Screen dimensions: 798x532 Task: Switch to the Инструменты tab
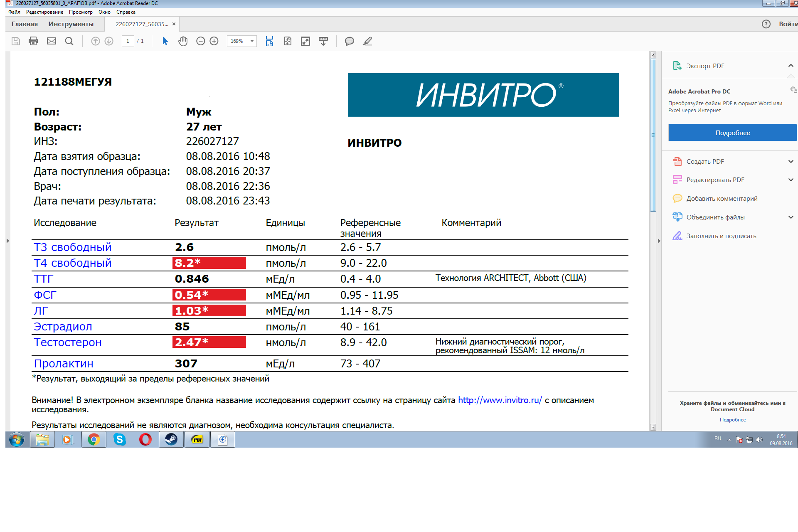click(x=71, y=24)
